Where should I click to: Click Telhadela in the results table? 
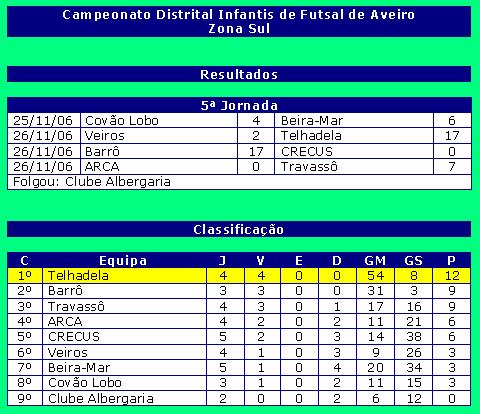(x=354, y=136)
